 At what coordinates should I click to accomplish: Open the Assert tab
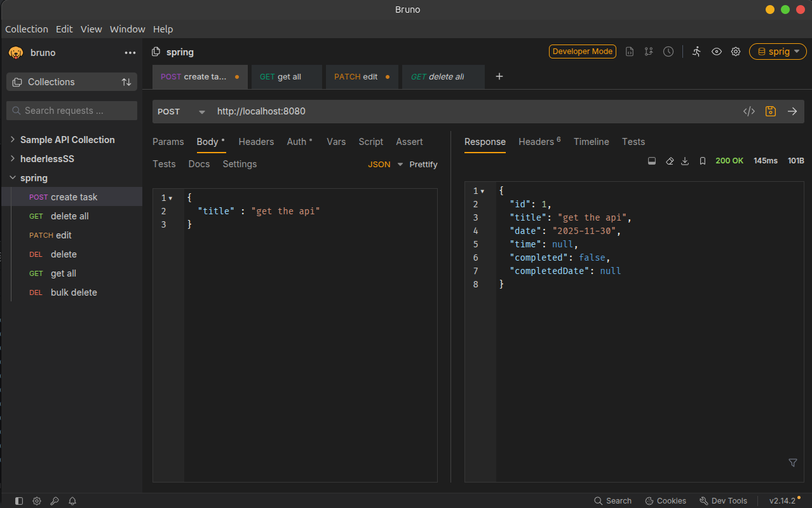(x=409, y=142)
